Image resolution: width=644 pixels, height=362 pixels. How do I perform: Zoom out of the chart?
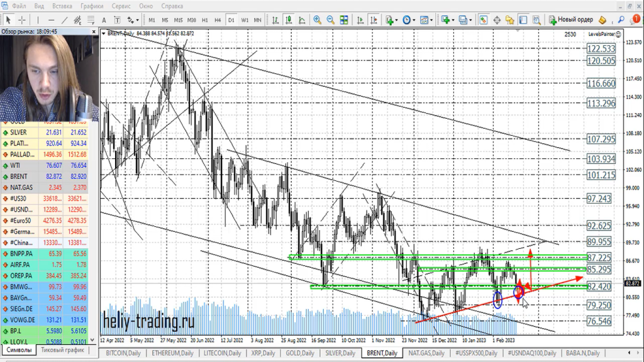point(331,19)
